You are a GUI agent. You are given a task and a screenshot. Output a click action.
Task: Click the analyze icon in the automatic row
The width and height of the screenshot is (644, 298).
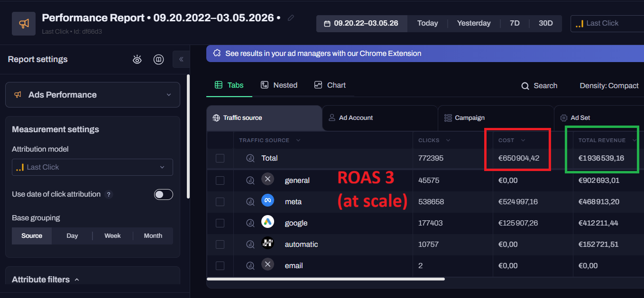pos(250,244)
